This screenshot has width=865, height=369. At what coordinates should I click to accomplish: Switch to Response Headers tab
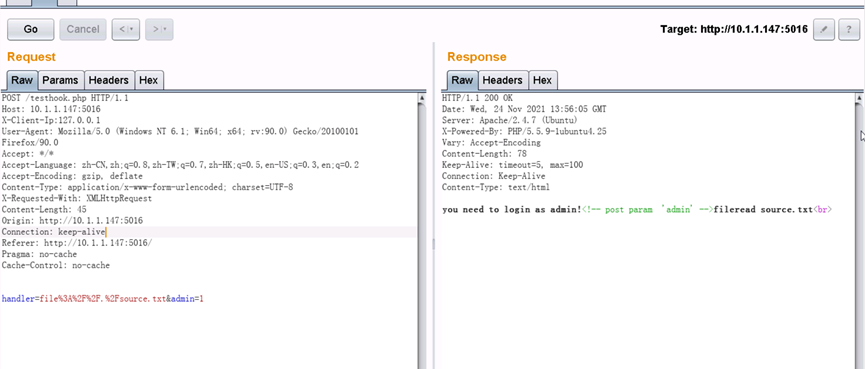[x=503, y=80]
